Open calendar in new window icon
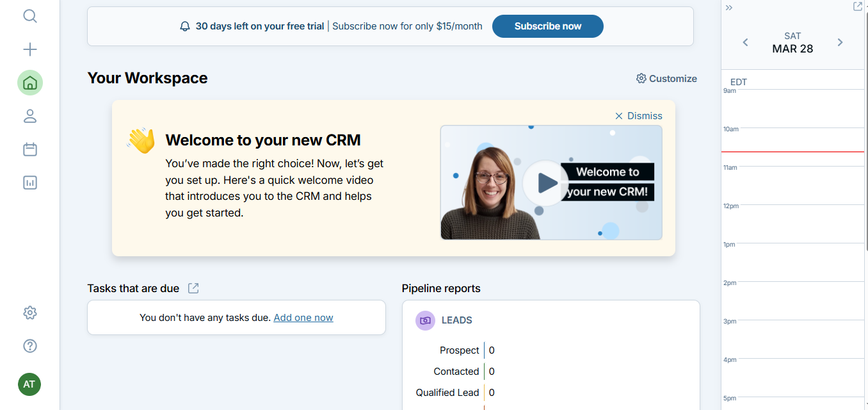The height and width of the screenshot is (410, 868). (858, 6)
